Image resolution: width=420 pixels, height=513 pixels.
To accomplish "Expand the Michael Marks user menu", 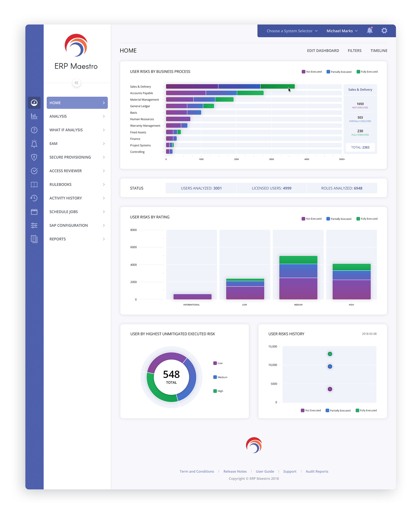I will click(x=342, y=31).
